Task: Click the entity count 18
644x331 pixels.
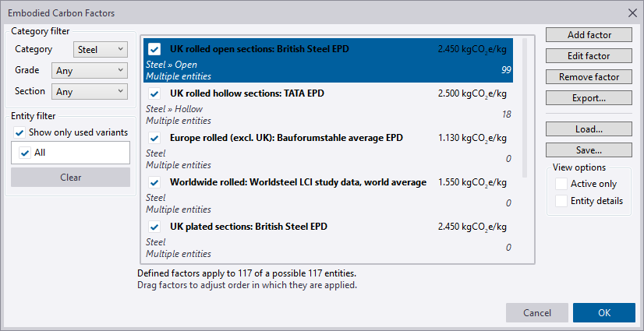Action: click(x=507, y=114)
